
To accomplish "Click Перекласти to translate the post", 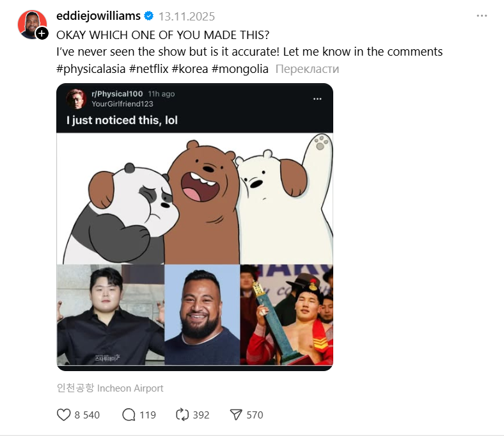I will [307, 69].
